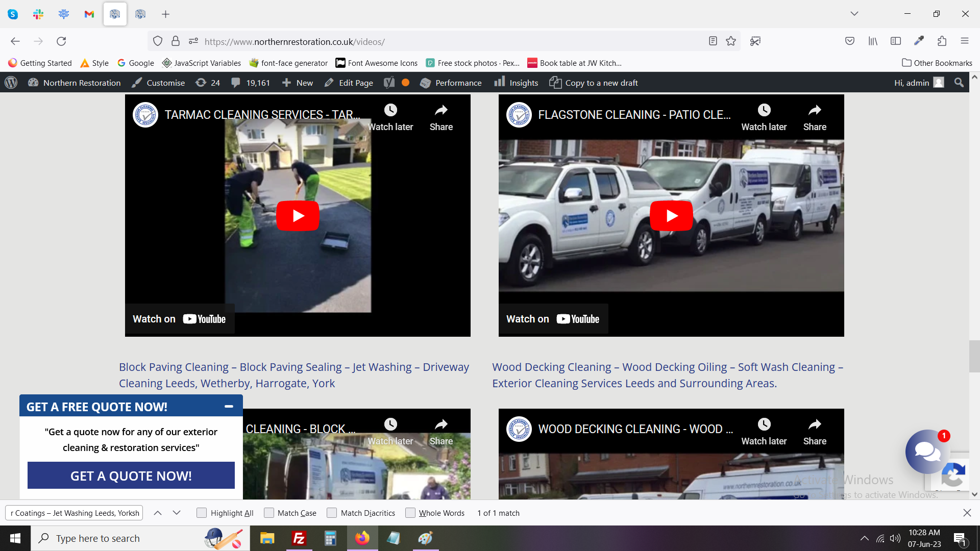Open the Pocket save icon
This screenshot has width=980, height=551.
(850, 41)
